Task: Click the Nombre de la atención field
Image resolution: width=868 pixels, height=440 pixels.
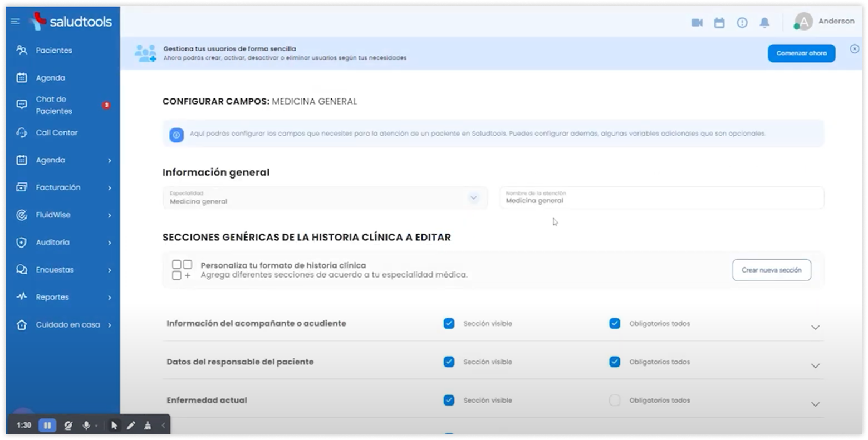Action: point(662,198)
